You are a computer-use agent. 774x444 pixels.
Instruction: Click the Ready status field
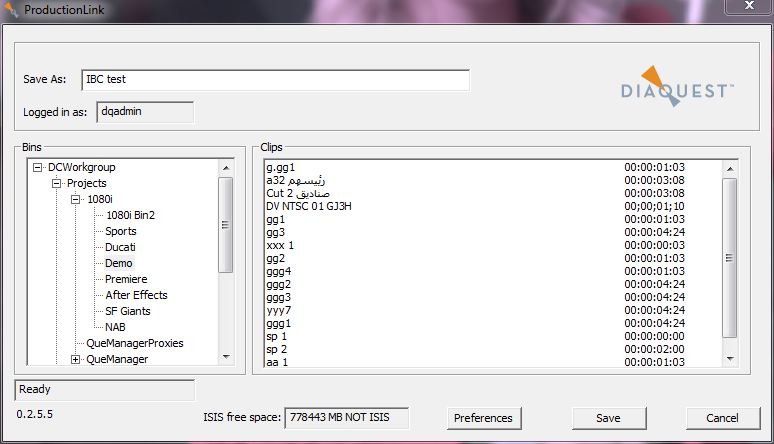coord(105,390)
